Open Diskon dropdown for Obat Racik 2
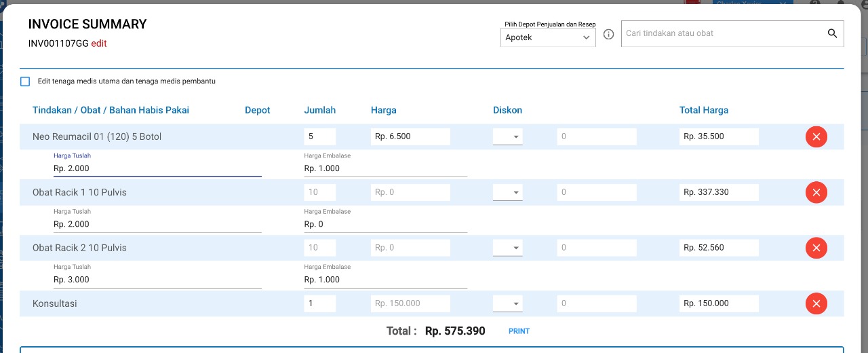 click(x=508, y=248)
